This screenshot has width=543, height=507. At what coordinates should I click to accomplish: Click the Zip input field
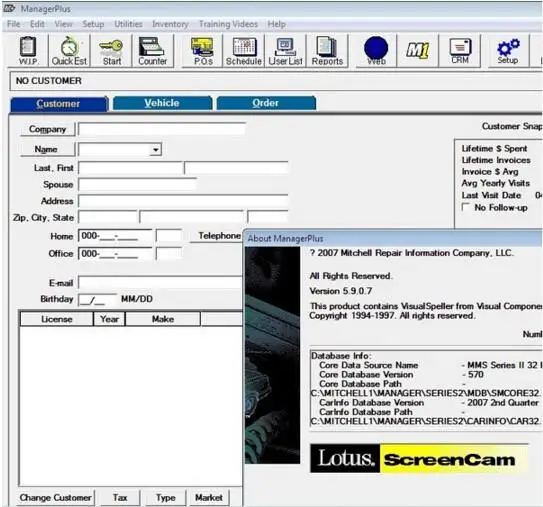click(x=108, y=217)
